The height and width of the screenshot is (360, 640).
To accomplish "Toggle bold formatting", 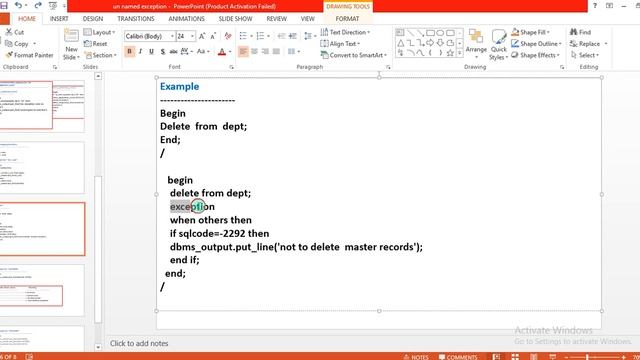I will (x=129, y=51).
